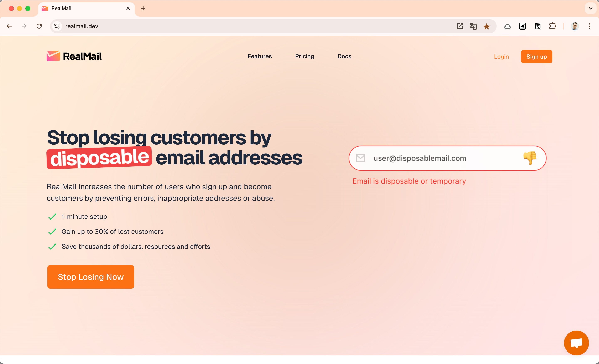Click the bookmark star icon

coord(486,26)
